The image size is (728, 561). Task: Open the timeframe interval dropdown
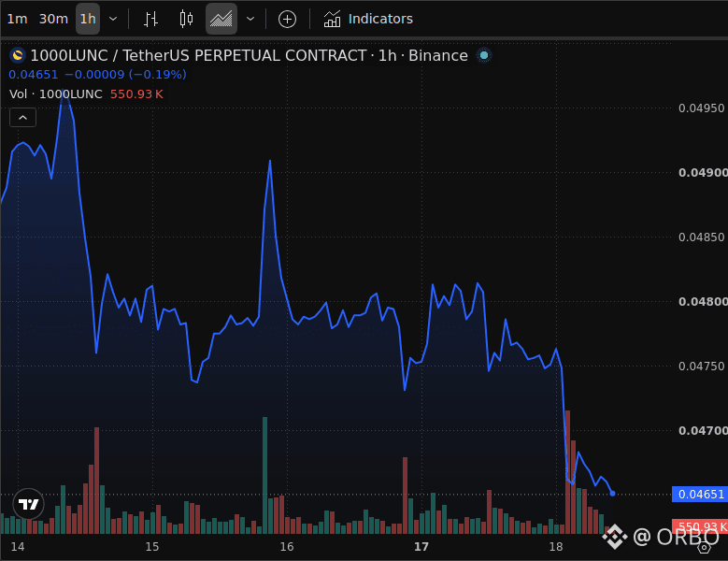(x=113, y=19)
